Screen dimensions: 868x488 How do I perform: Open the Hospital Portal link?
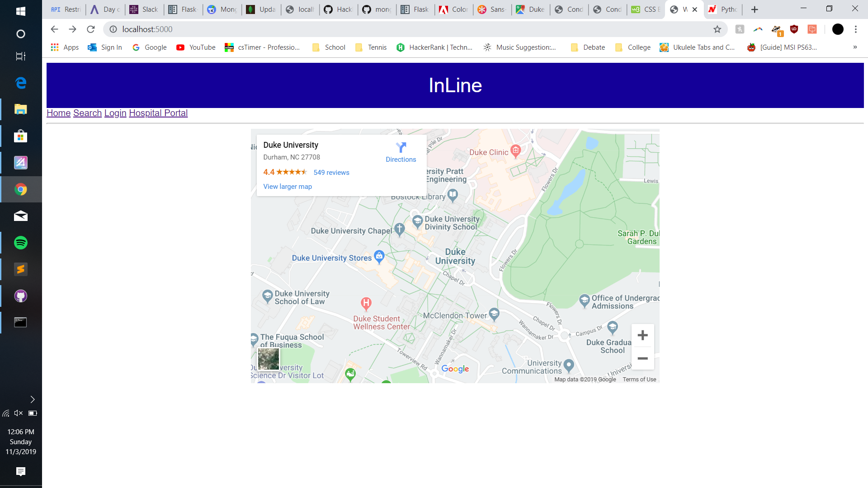point(158,113)
